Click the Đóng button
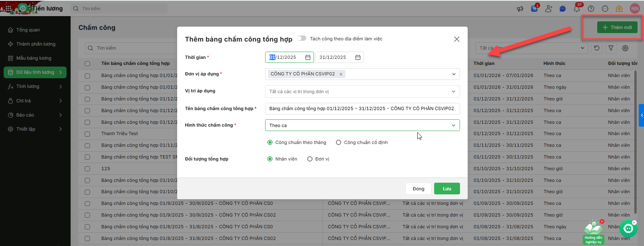The image size is (644, 246). tap(418, 189)
